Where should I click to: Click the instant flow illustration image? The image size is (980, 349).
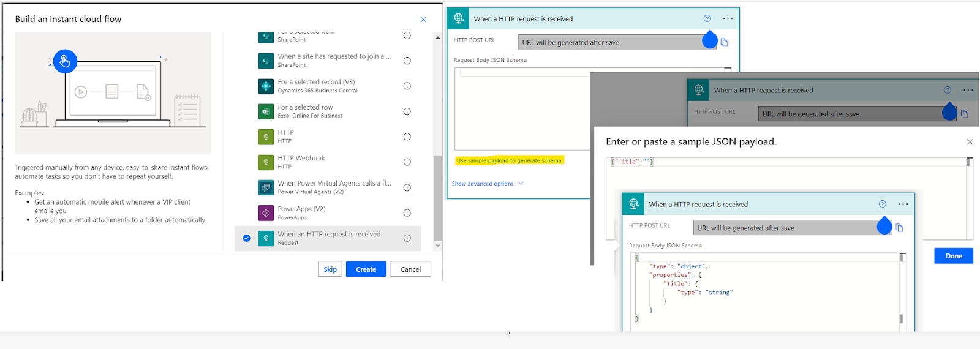[x=113, y=93]
